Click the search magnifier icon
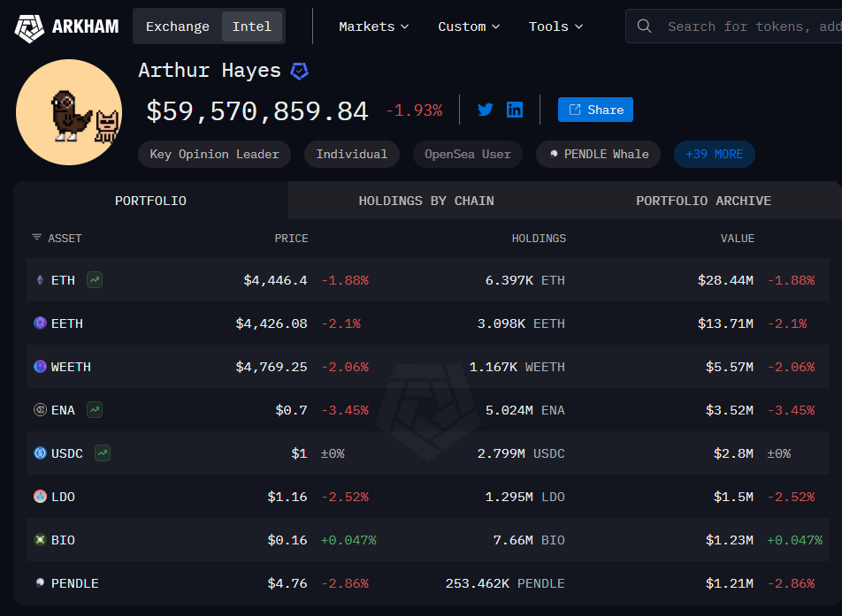The image size is (842, 616). pyautogui.click(x=645, y=27)
